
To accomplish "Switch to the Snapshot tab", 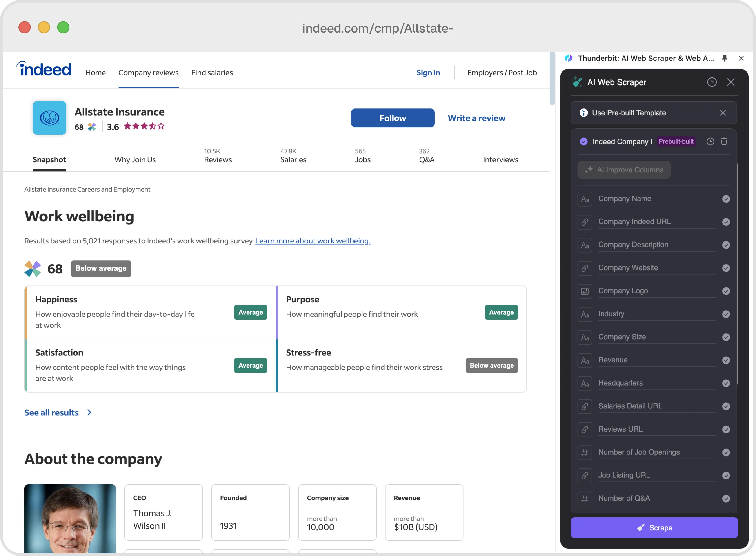I will [49, 159].
